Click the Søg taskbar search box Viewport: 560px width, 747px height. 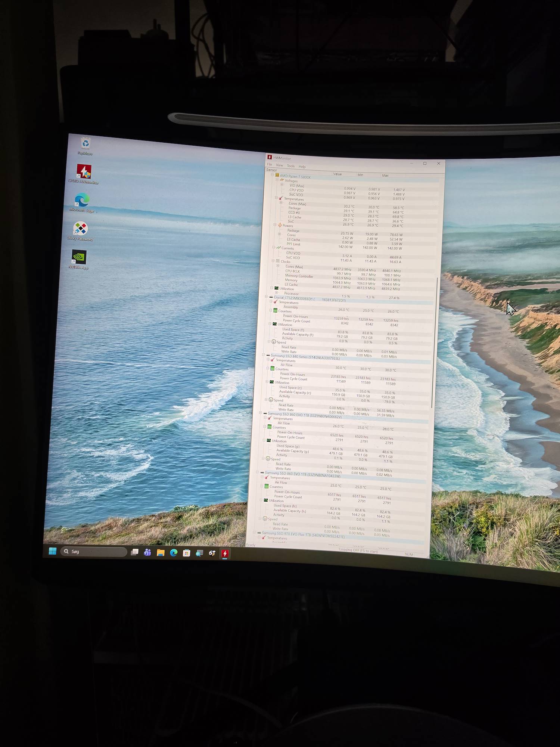pos(94,552)
